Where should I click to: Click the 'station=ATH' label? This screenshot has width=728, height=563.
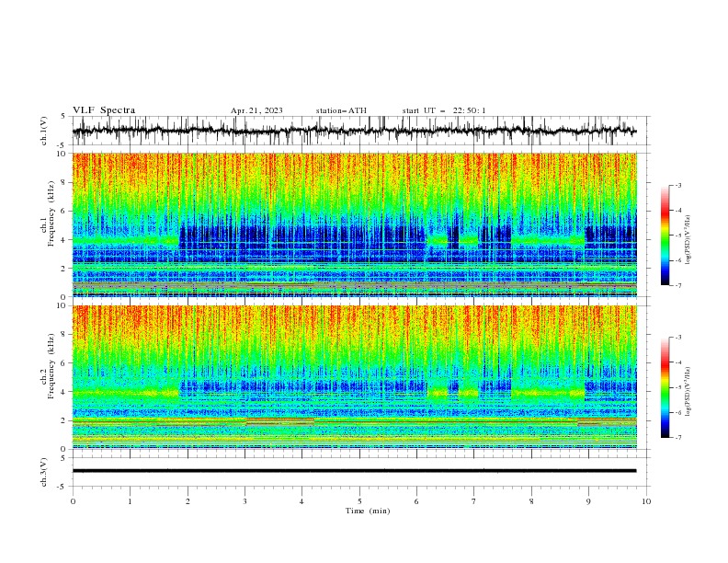coord(341,110)
